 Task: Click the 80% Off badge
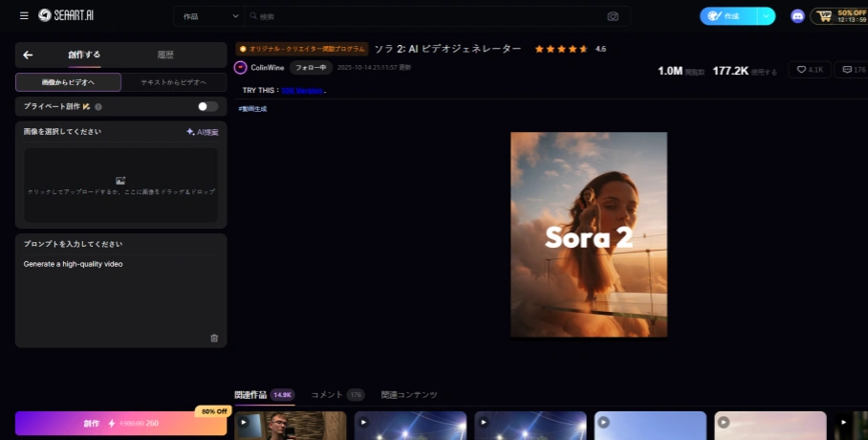coord(214,411)
